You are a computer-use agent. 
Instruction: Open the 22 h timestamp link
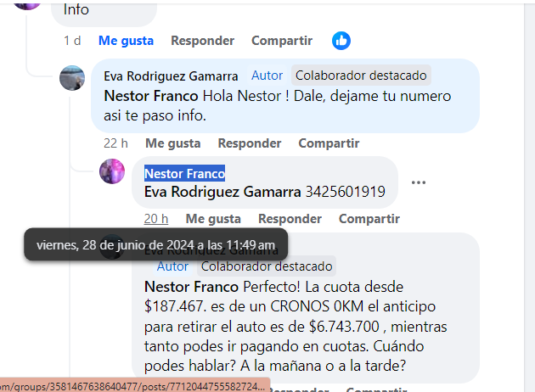(115, 143)
